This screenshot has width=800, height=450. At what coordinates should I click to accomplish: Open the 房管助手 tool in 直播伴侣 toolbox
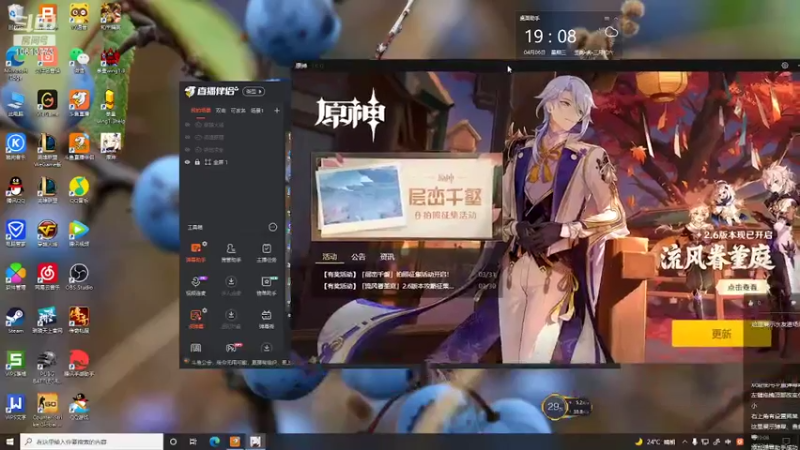pyautogui.click(x=231, y=253)
